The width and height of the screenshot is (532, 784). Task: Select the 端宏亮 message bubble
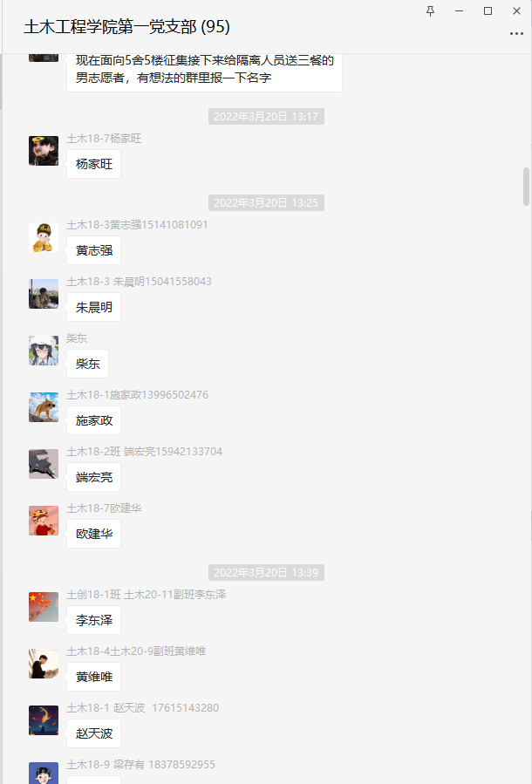tap(94, 477)
